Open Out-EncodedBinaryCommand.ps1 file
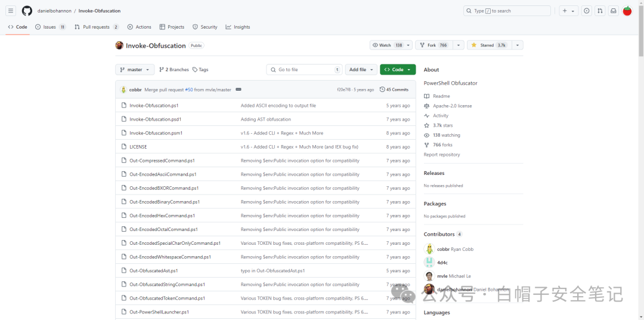644x320 pixels. click(165, 202)
